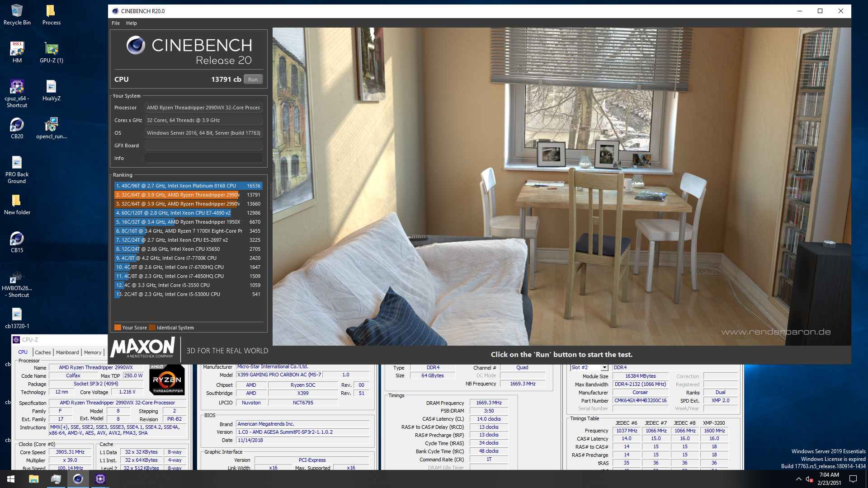Launch the CB20 desktop shortcut
Viewport: 868px width, 488px height.
pyautogui.click(x=17, y=128)
